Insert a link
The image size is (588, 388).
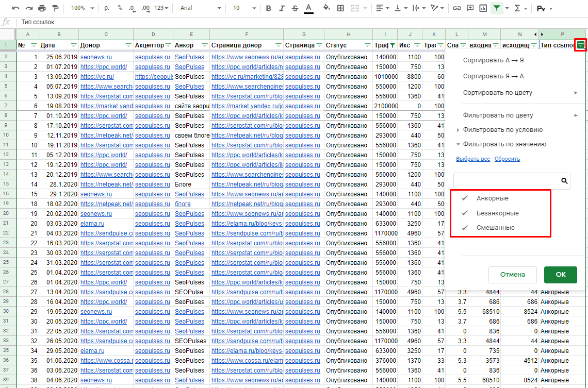[457, 8]
